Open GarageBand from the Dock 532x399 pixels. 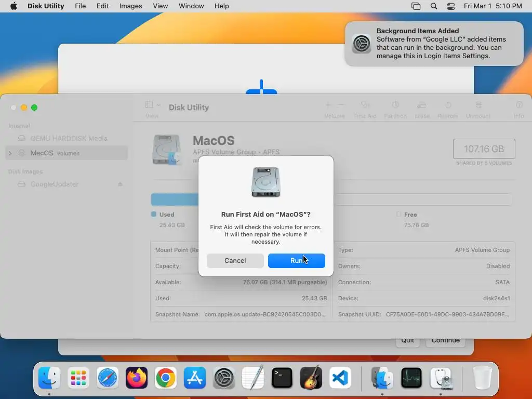[x=311, y=378]
